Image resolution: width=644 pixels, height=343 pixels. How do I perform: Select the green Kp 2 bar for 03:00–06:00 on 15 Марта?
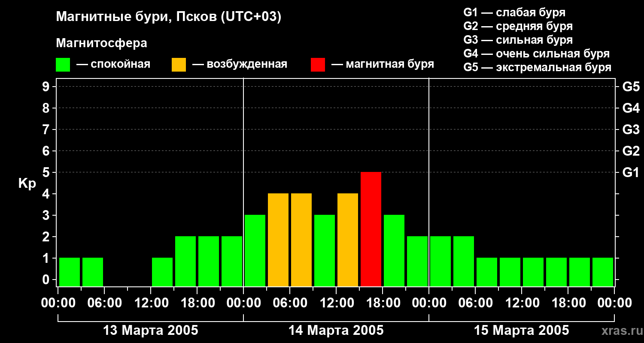click(x=464, y=261)
